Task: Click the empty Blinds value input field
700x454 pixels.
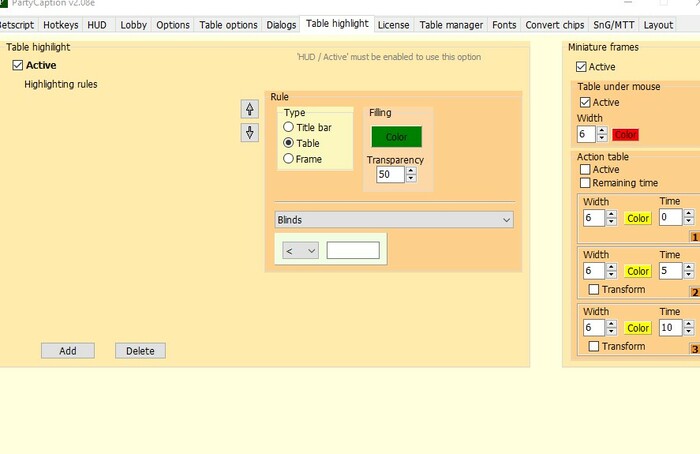Action: click(x=353, y=250)
